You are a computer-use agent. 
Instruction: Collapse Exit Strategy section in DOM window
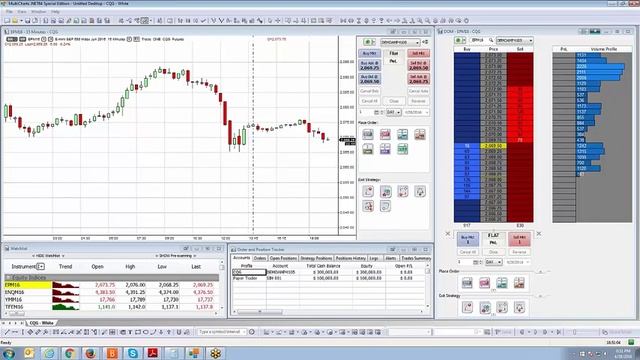coord(540,296)
